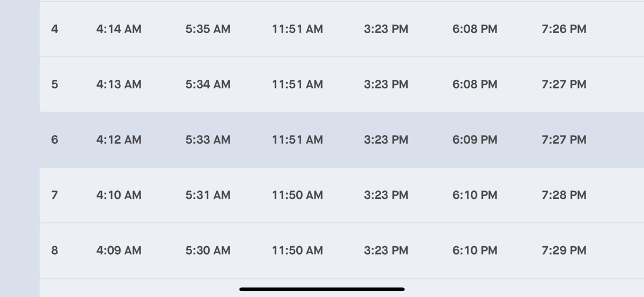This screenshot has height=297, width=644.
Task: Tap 11:51 AM in row 6
Action: coord(297,140)
